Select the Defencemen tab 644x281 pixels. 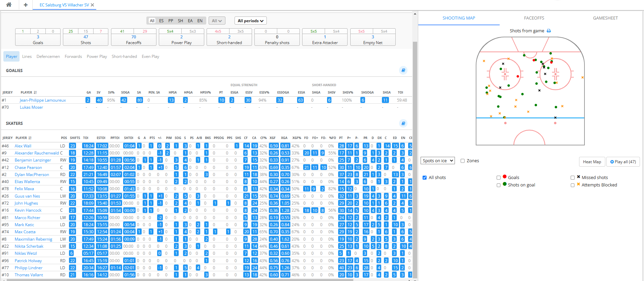point(48,57)
